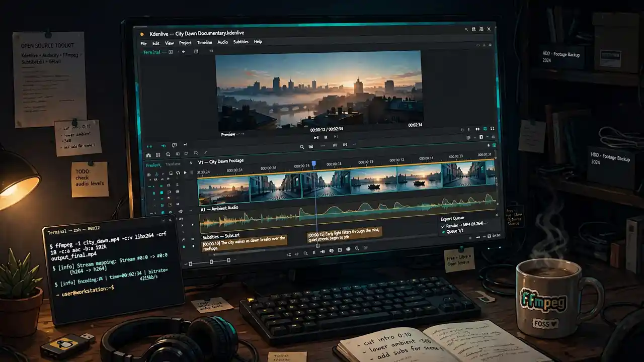
Task: Close the Export Queue panel
Action: coord(497,215)
